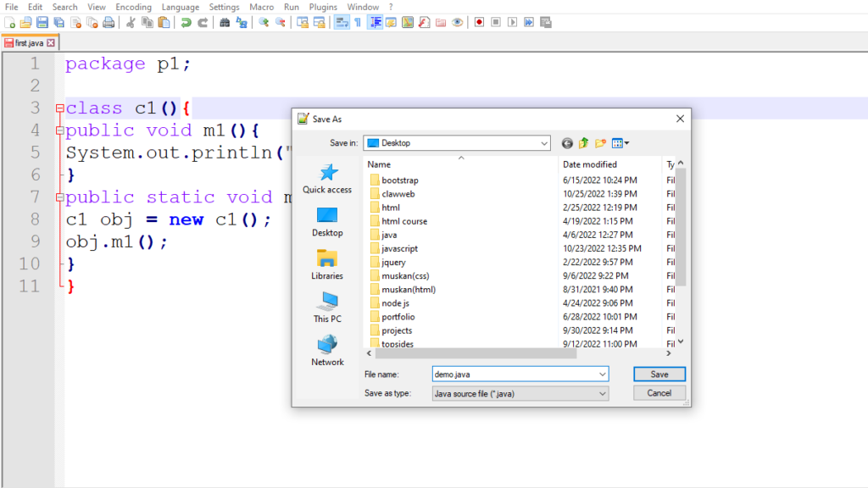Click the Stop recording macro icon

(496, 23)
